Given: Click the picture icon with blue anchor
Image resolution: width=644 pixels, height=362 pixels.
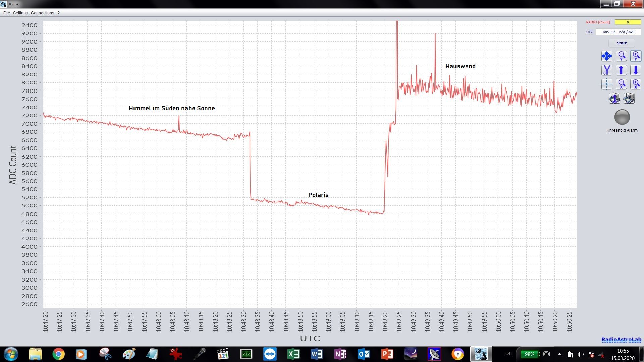Looking at the screenshot, I should [614, 98].
